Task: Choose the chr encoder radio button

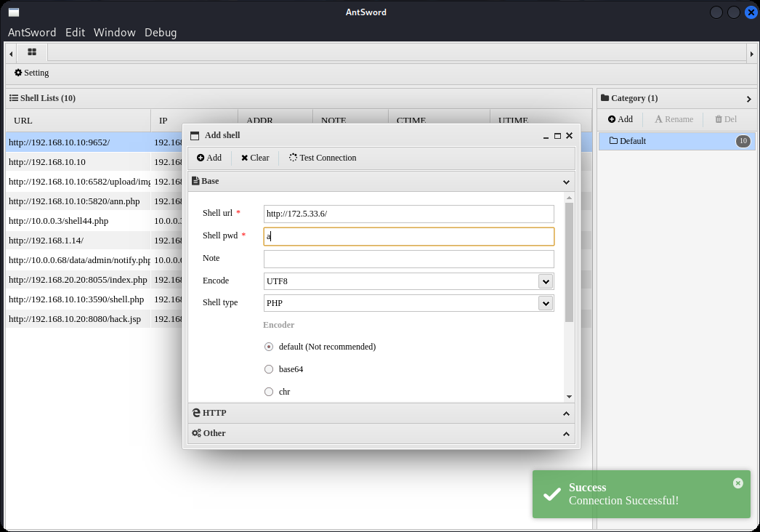Action: (x=269, y=392)
